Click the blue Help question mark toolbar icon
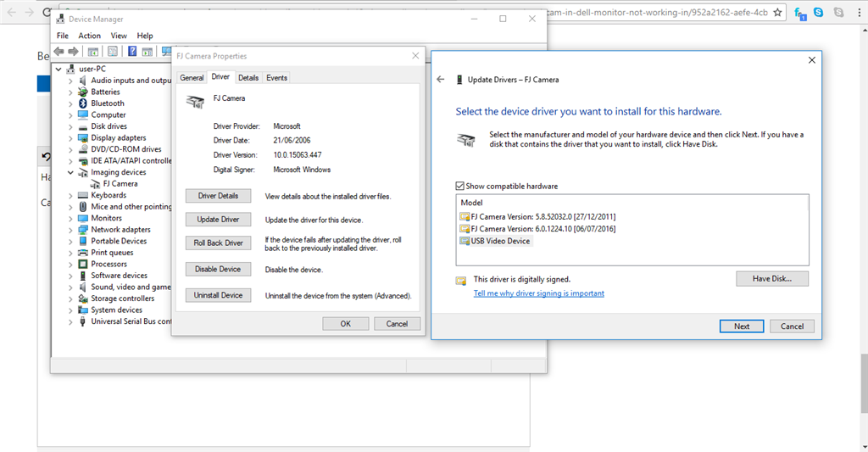 pyautogui.click(x=132, y=52)
